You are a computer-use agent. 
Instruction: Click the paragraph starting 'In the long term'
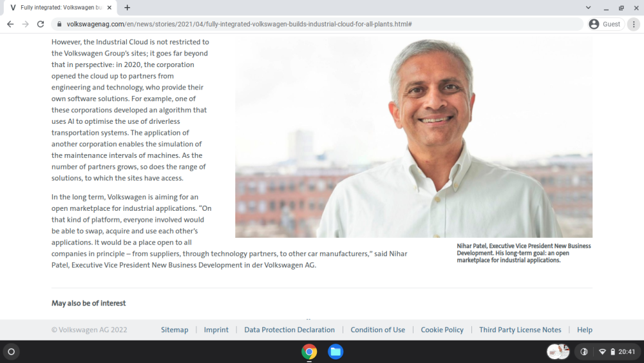pyautogui.click(x=229, y=231)
